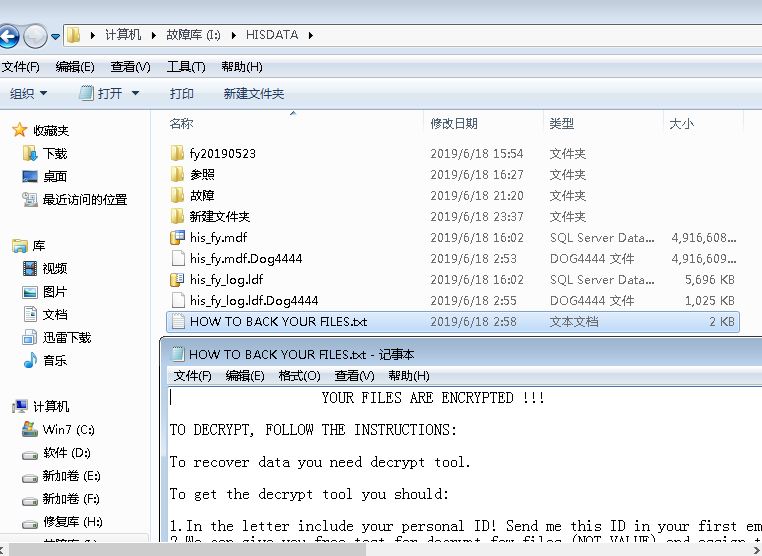762x556 pixels.
Task: Open the fy20190523 folder icon
Action: pos(178,154)
